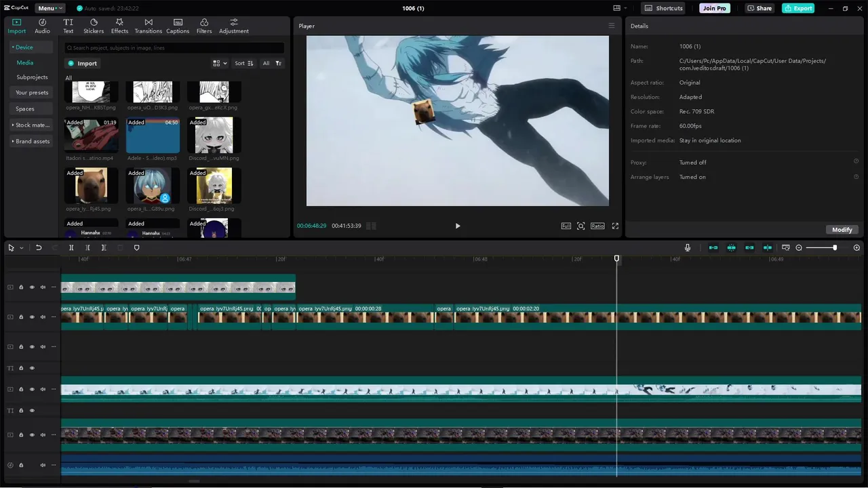Lock the top video track

tap(21, 287)
